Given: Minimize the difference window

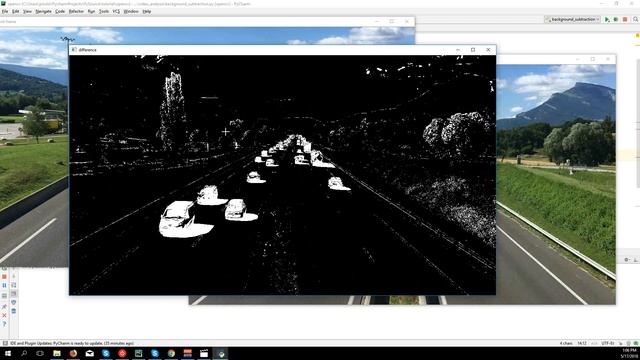Looking at the screenshot, I should point(458,50).
